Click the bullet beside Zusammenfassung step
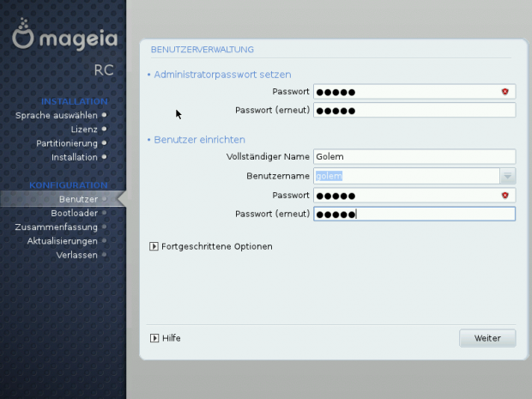 point(104,227)
